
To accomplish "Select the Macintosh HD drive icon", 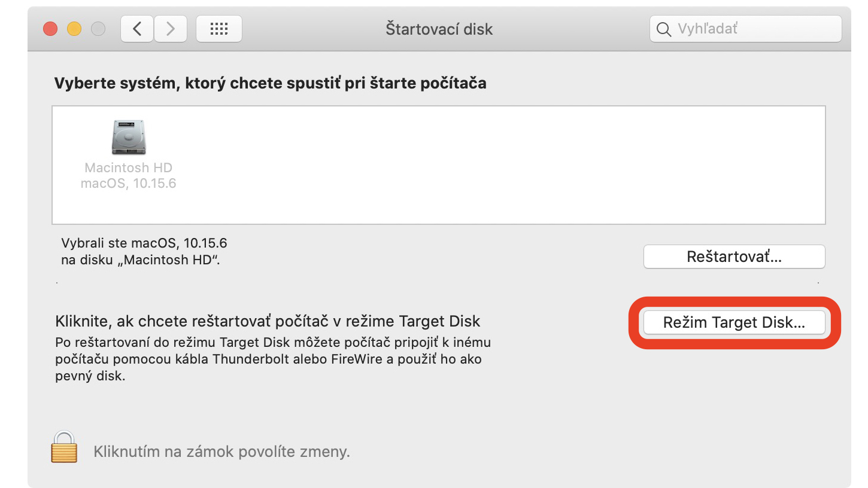I will [129, 137].
